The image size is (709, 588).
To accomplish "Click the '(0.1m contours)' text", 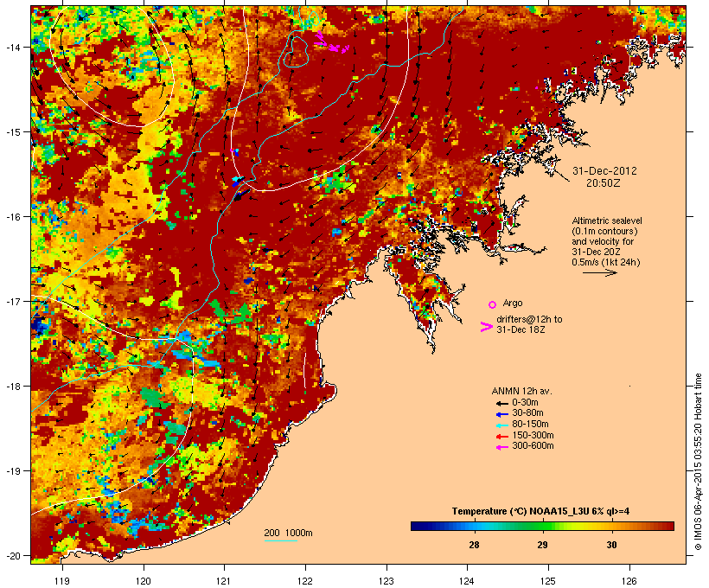I will tap(604, 231).
